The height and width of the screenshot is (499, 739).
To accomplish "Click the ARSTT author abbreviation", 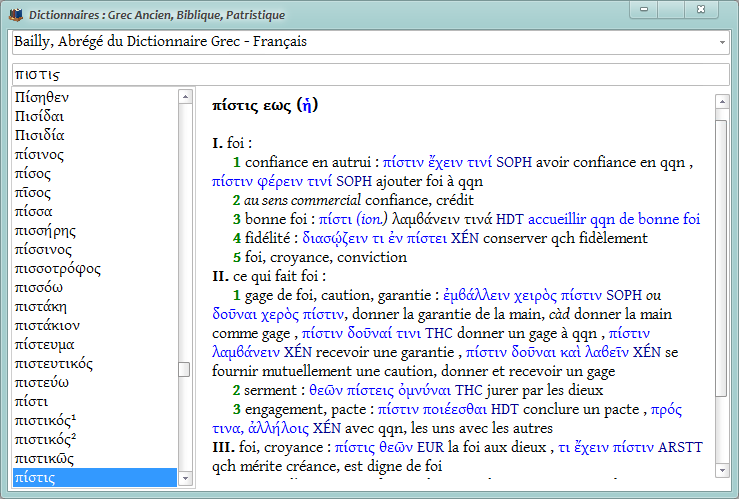I will pos(680,447).
